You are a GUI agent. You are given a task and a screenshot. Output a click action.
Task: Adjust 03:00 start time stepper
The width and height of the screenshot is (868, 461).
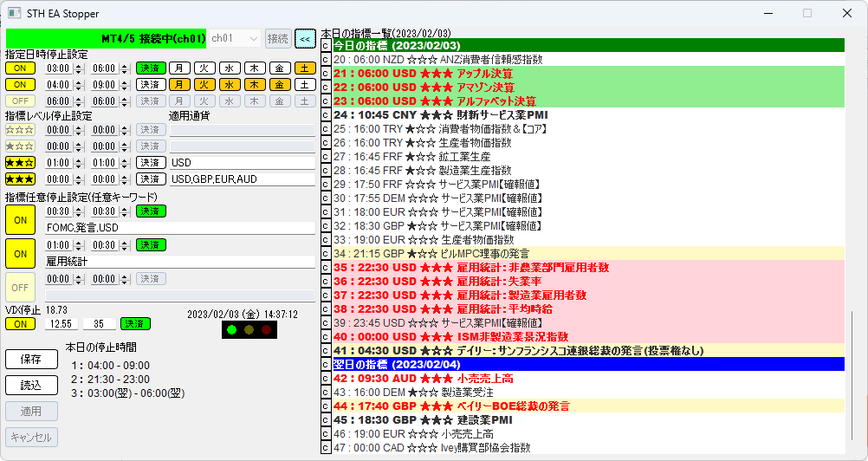click(x=79, y=68)
